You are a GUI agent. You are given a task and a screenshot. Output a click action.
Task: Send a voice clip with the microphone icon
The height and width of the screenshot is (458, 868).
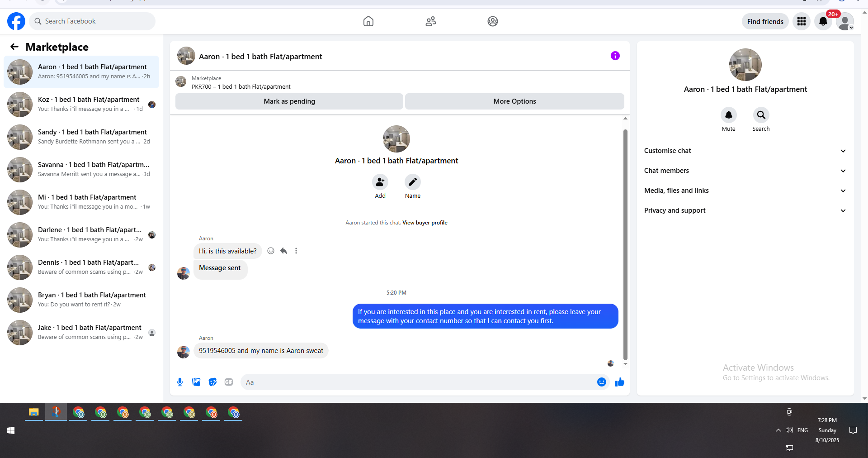pos(180,382)
